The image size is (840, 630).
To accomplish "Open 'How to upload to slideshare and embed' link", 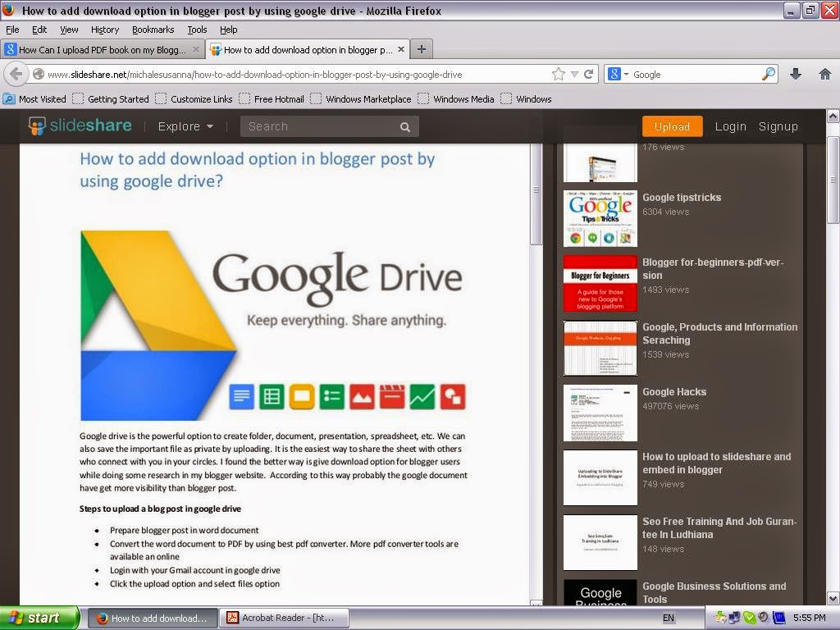I will (x=716, y=463).
